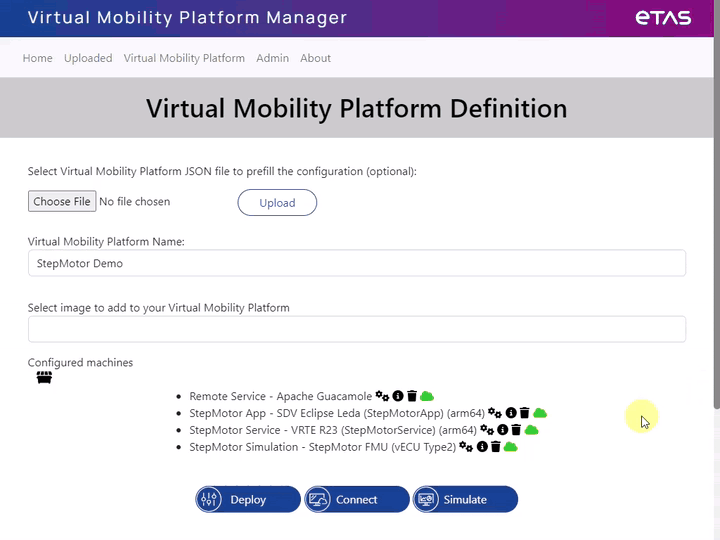Open the About navigation item
720x540 pixels.
(315, 58)
